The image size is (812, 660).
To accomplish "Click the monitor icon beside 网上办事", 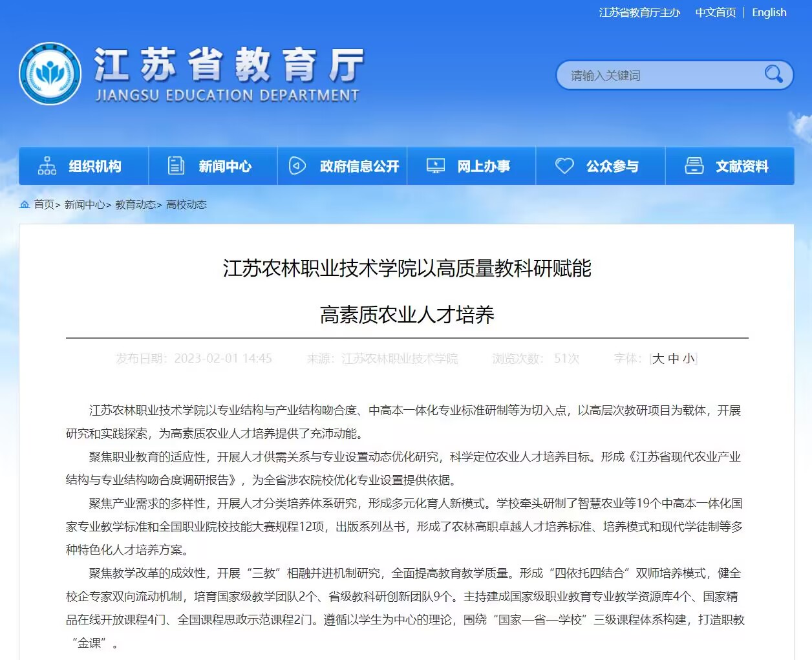I will (435, 166).
